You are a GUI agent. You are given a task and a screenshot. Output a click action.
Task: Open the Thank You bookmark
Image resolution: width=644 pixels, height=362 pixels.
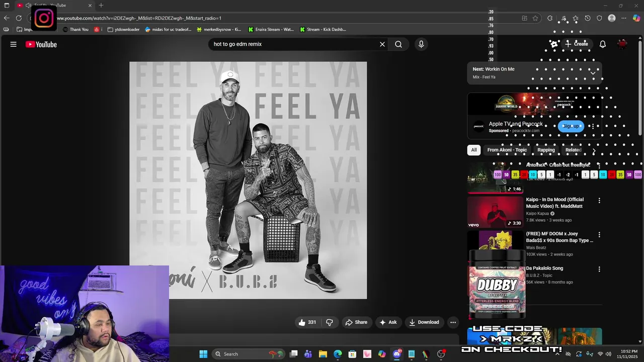(x=75, y=30)
